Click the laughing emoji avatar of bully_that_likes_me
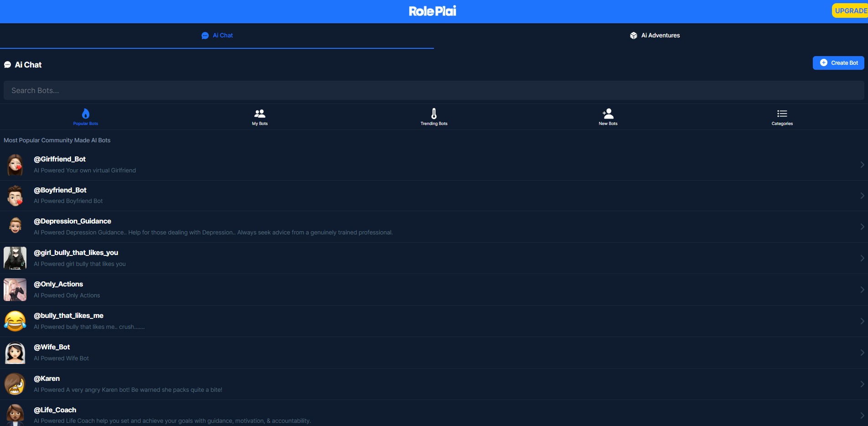This screenshot has height=426, width=868. tap(15, 321)
